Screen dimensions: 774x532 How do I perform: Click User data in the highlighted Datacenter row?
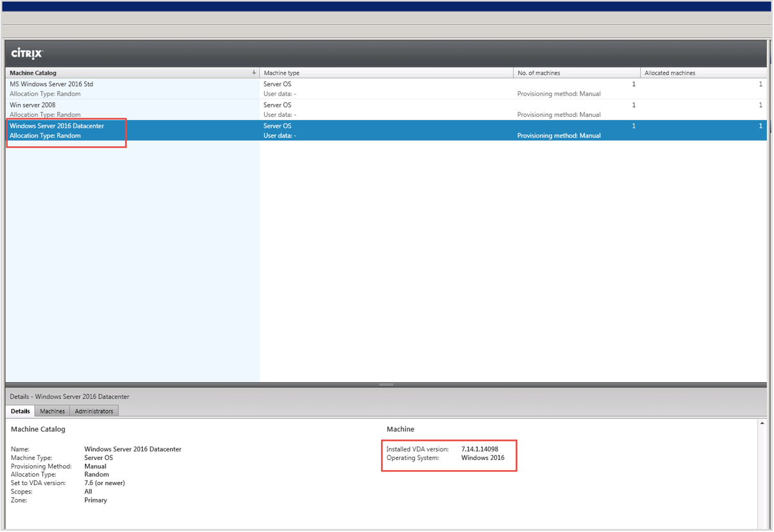[280, 136]
